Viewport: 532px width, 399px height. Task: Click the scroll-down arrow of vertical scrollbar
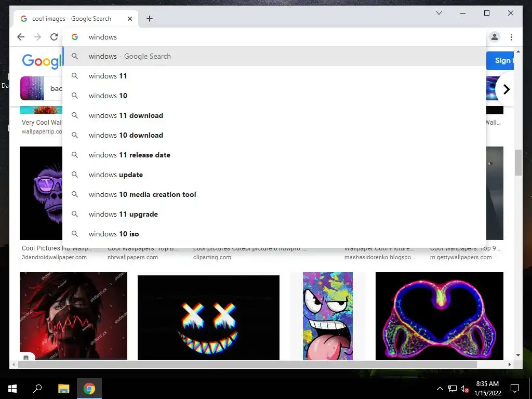pyautogui.click(x=518, y=355)
